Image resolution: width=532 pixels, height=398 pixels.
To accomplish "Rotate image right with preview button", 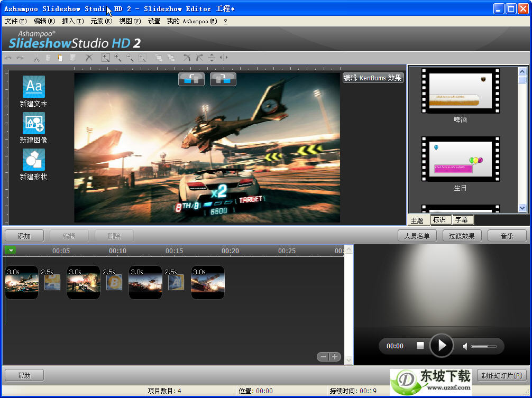I will [x=223, y=79].
